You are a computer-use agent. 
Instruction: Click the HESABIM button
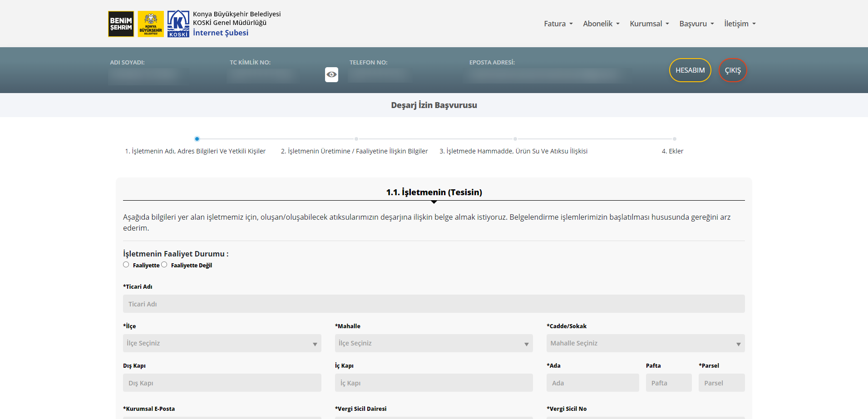pos(690,70)
